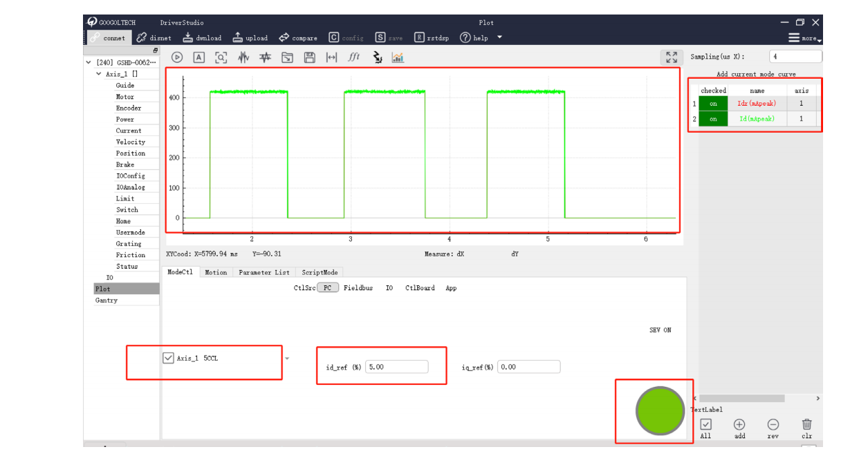Click the download toolbar icon

pyautogui.click(x=202, y=38)
